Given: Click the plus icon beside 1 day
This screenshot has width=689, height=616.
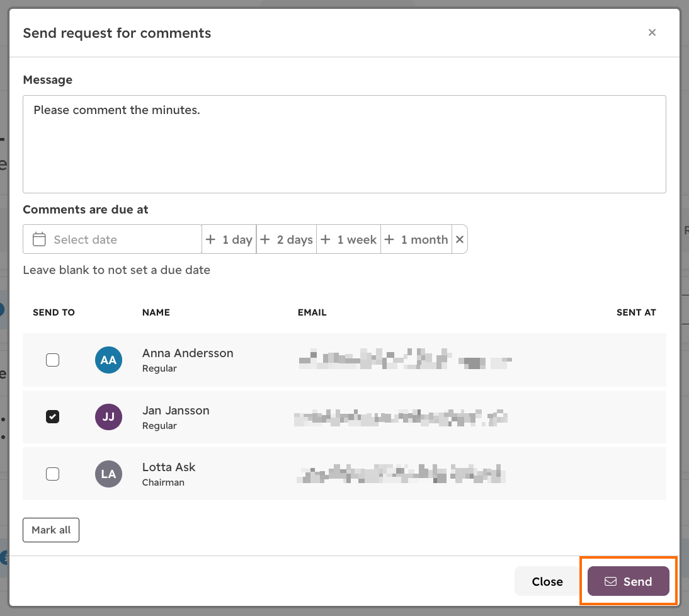Looking at the screenshot, I should click(x=210, y=239).
